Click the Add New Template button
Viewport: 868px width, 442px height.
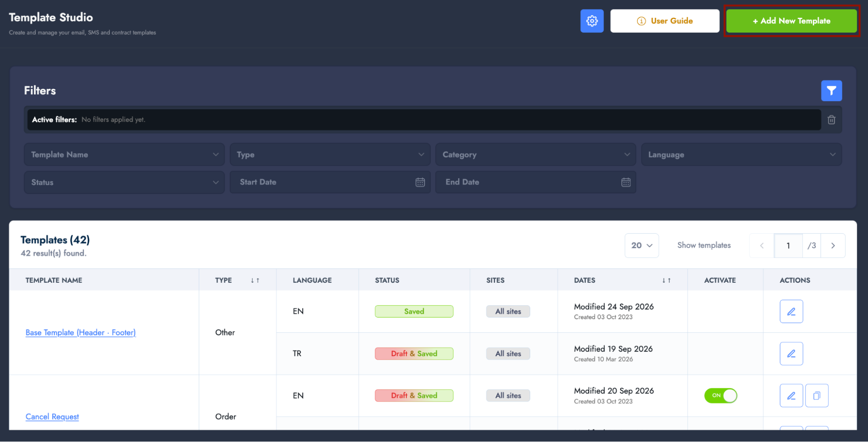pyautogui.click(x=791, y=21)
